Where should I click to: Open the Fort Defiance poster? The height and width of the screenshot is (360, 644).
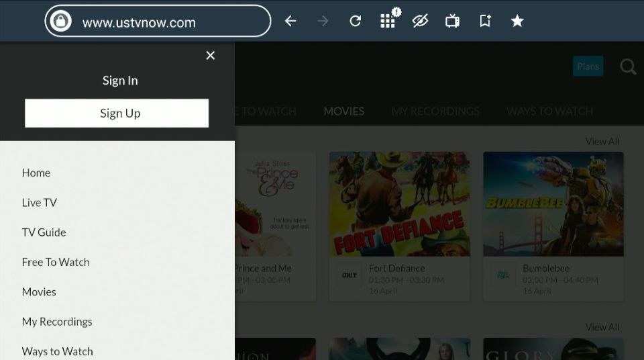(400, 204)
